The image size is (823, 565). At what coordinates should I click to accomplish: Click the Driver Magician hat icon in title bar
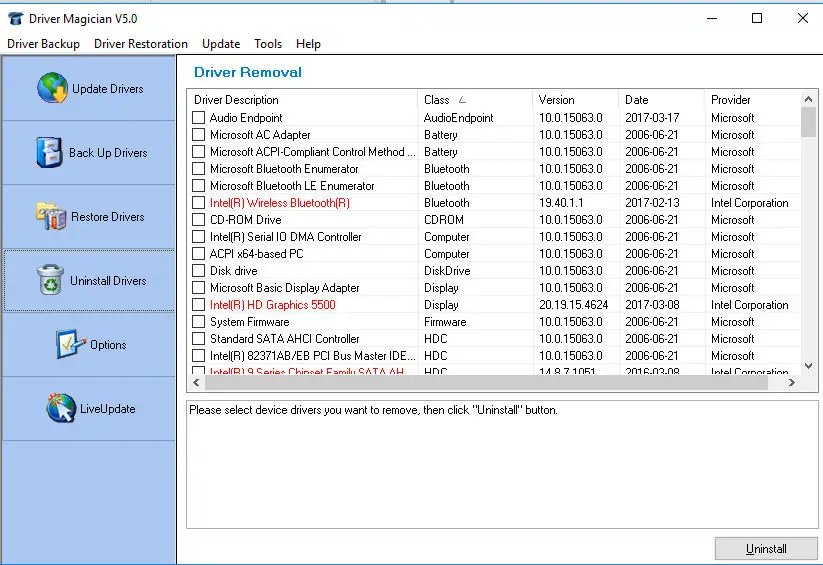16,19
